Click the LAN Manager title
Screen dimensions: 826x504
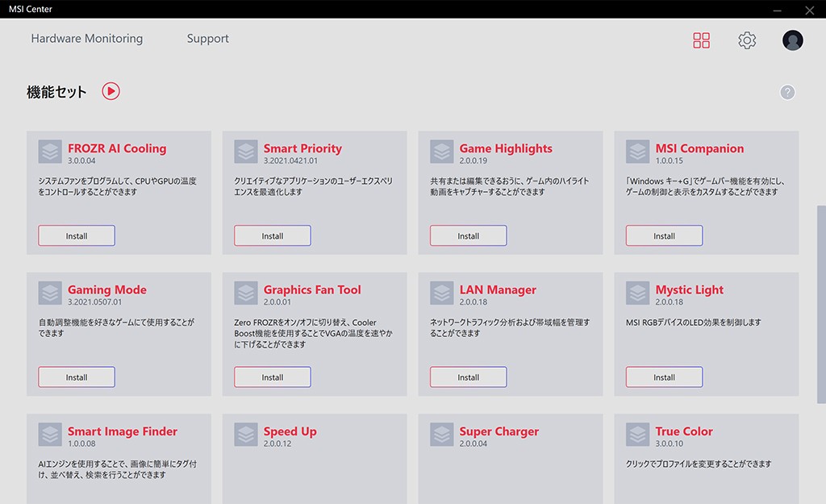[498, 289]
